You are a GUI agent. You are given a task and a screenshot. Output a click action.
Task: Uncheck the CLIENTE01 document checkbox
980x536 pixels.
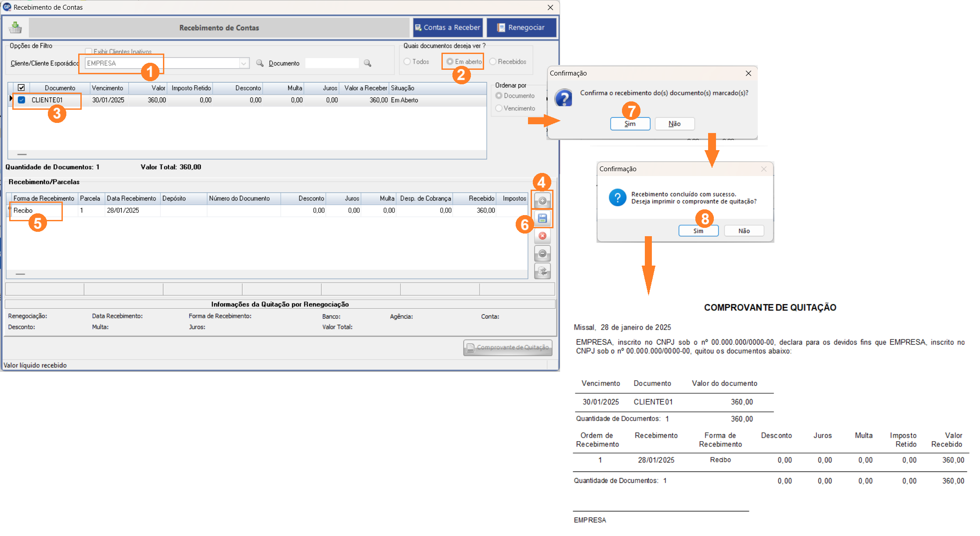21,100
